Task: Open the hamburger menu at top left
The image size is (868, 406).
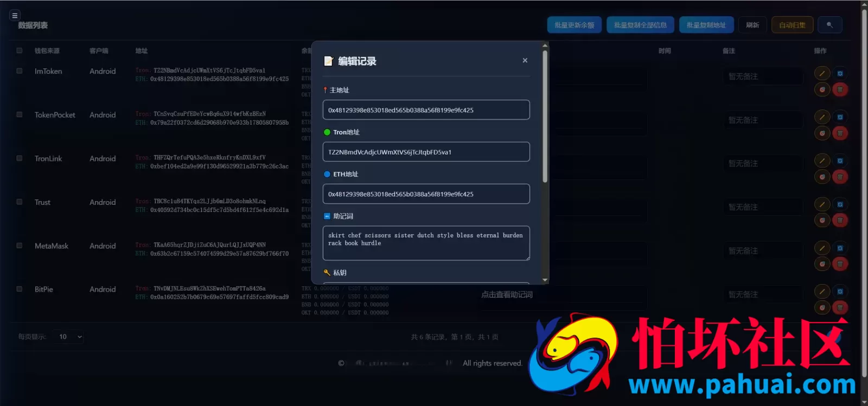Action: pos(15,16)
